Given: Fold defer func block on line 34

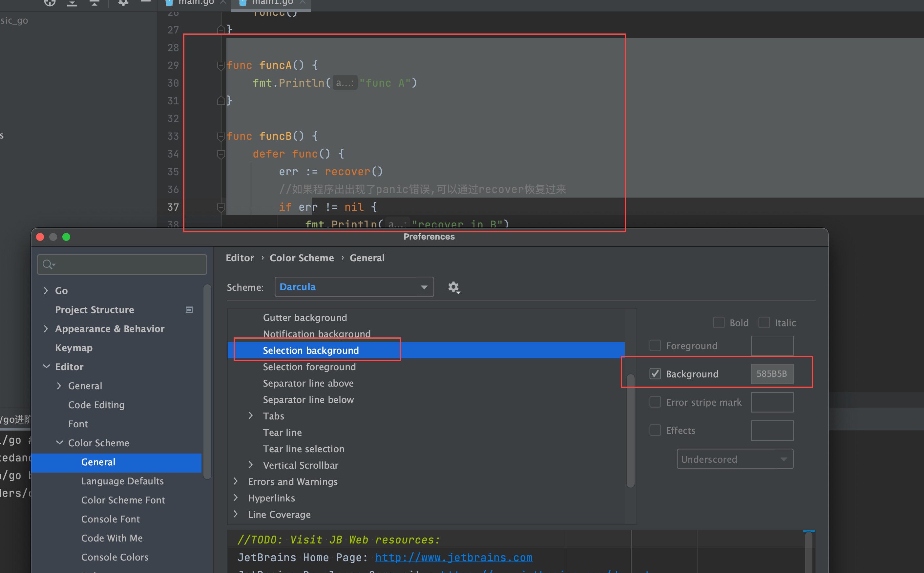Looking at the screenshot, I should tap(221, 154).
